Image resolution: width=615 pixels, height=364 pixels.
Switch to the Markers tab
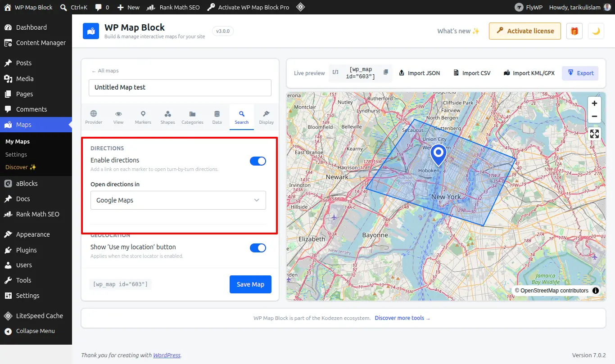click(x=143, y=117)
